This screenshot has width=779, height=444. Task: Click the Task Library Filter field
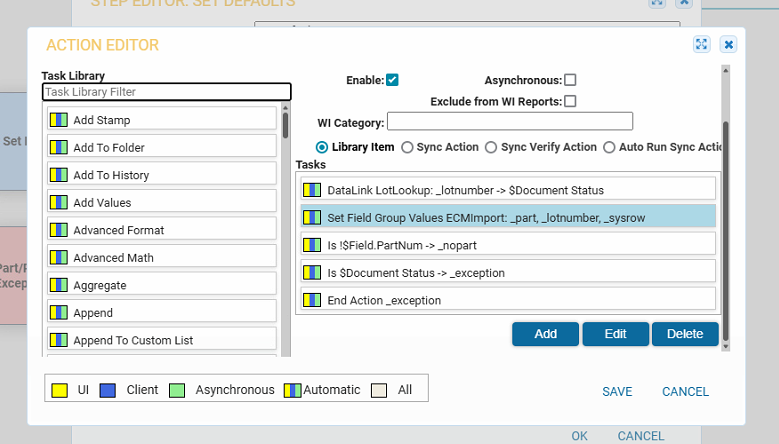point(166,92)
